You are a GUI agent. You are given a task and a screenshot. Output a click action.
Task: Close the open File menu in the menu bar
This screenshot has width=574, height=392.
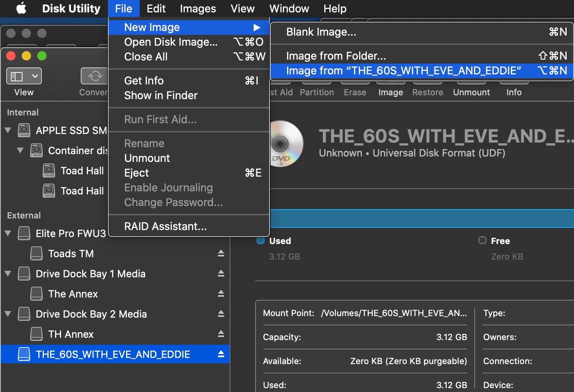(x=124, y=9)
